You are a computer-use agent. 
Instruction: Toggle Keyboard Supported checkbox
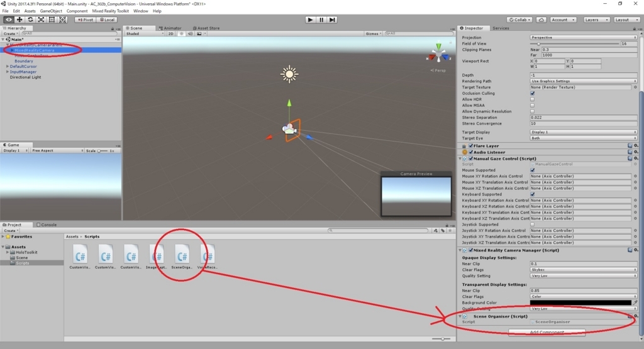tap(532, 194)
